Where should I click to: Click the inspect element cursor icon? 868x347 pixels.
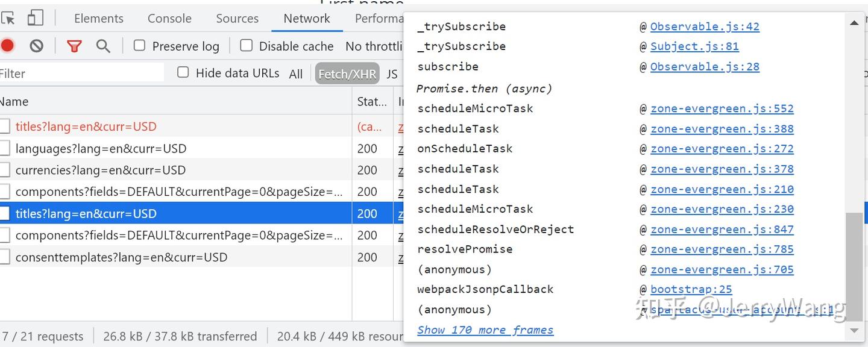click(x=8, y=19)
